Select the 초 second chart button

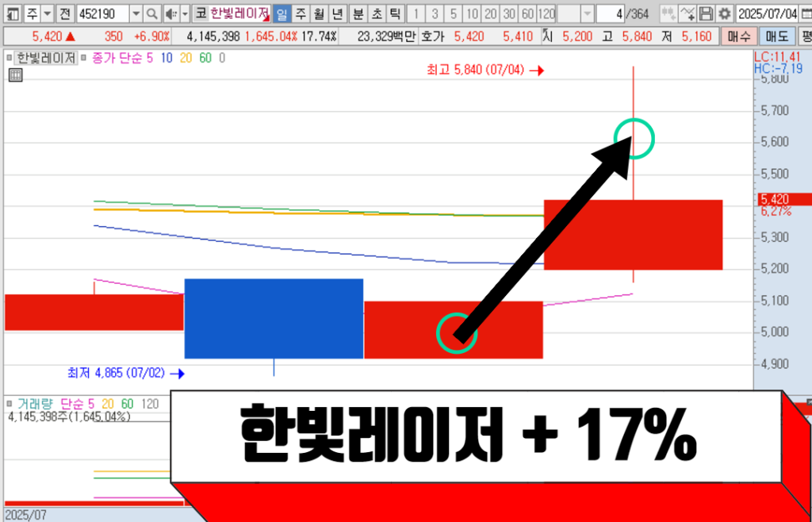click(x=377, y=13)
